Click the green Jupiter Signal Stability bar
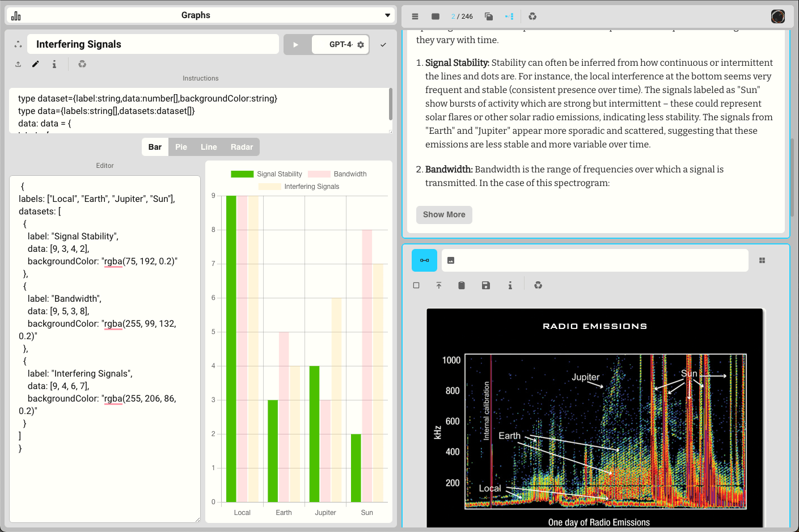Viewport: 799px width, 532px height. click(x=314, y=434)
